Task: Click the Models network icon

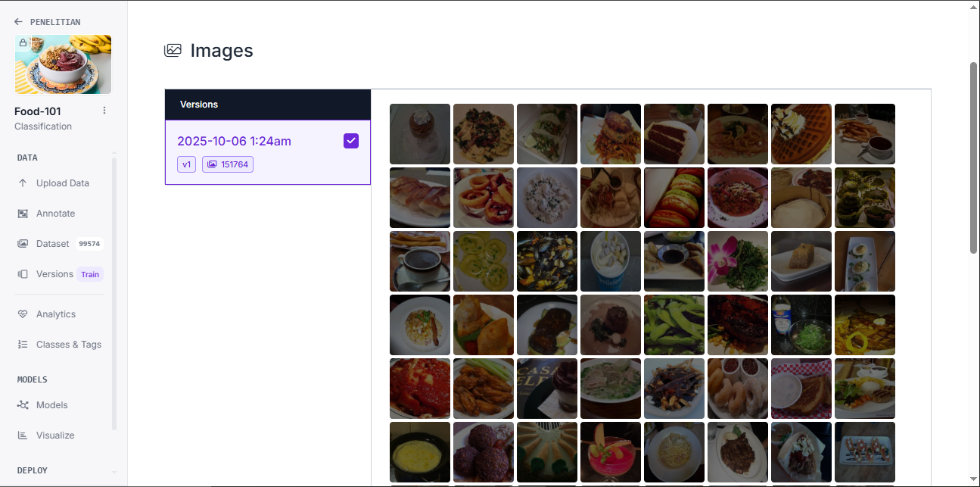Action: [23, 405]
